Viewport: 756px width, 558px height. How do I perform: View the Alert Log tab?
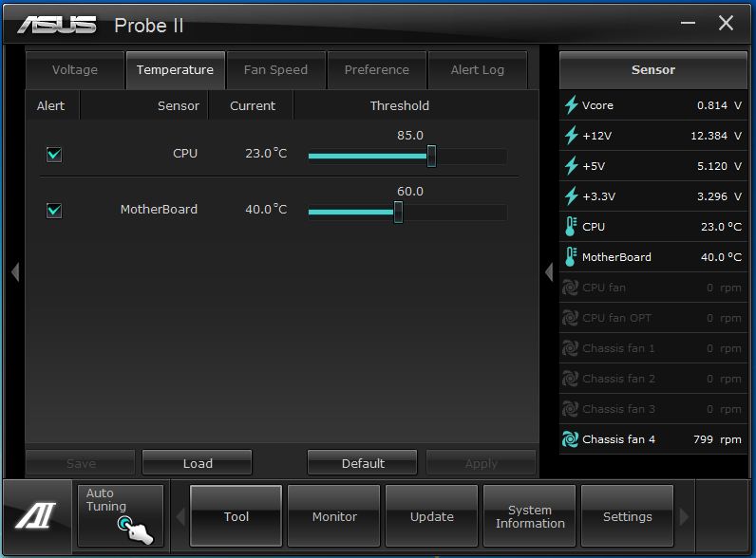(x=478, y=70)
